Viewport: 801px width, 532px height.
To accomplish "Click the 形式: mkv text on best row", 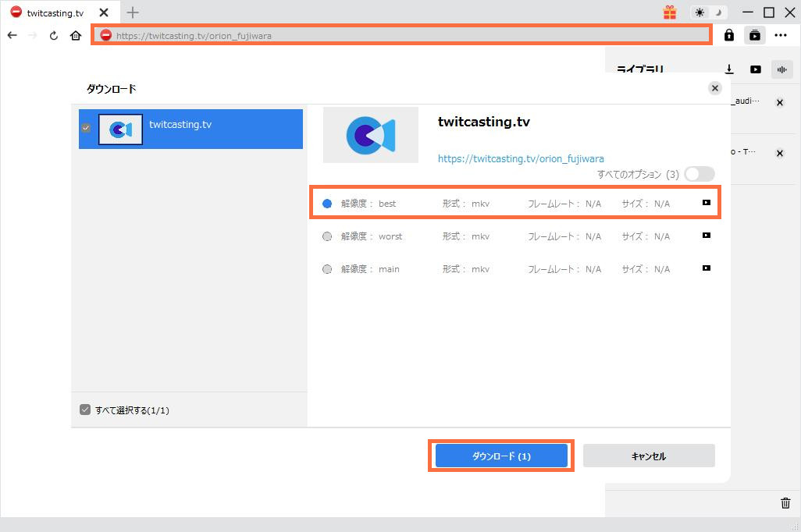I will [x=466, y=204].
